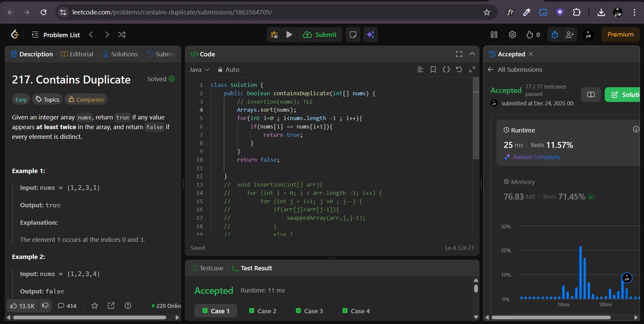This screenshot has height=324, width=644.
Task: Click Analyze Complexity link
Action: pyautogui.click(x=532, y=157)
